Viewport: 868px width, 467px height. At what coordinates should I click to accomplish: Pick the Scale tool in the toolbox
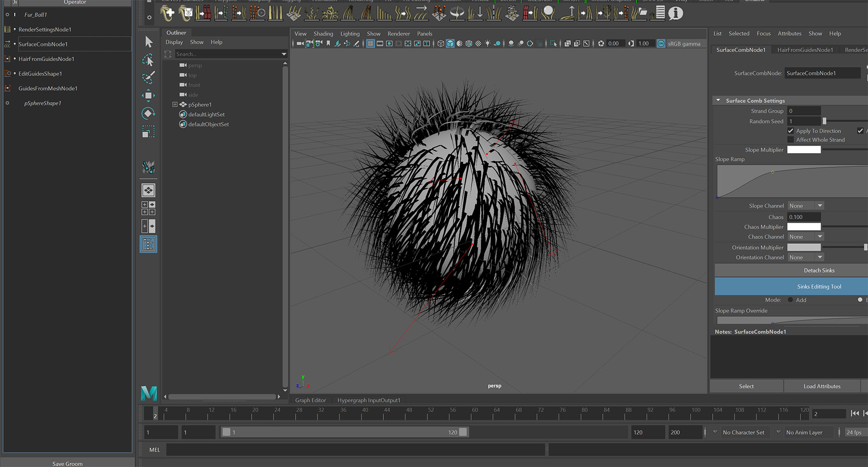149,132
